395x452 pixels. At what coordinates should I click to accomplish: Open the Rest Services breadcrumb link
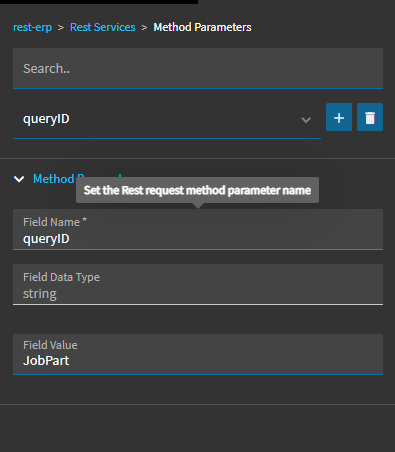pyautogui.click(x=103, y=27)
